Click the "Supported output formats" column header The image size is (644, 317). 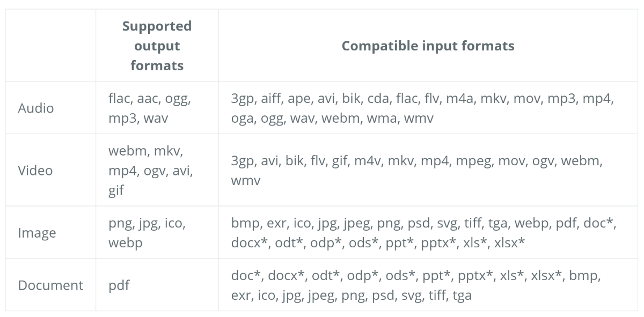pos(157,46)
